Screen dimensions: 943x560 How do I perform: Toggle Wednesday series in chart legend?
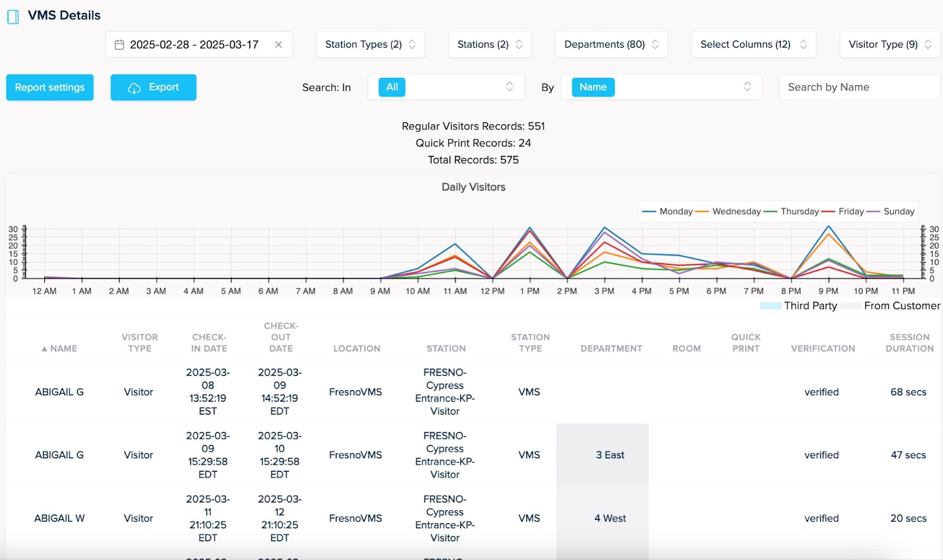(728, 211)
